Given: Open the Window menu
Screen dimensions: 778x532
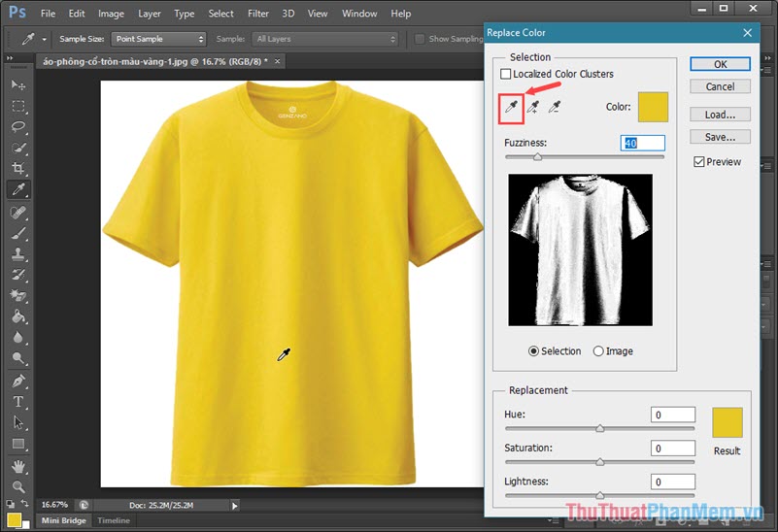Looking at the screenshot, I should pos(359,14).
